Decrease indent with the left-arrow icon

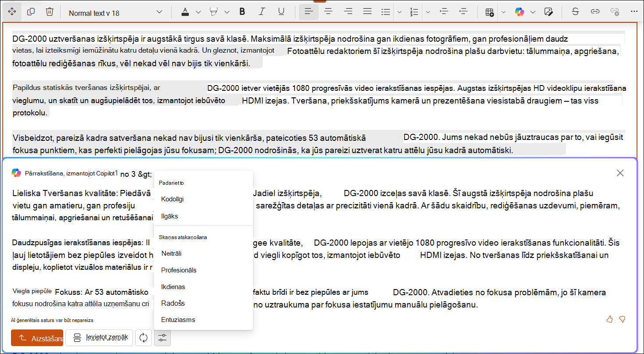pyautogui.click(x=463, y=12)
